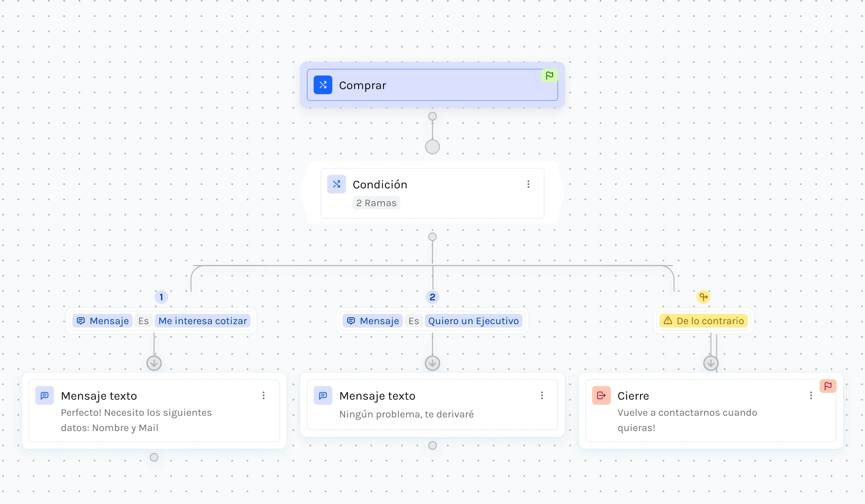Click message icon of Ningún problema node
Viewport: 865px width, 504px height.
[323, 395]
